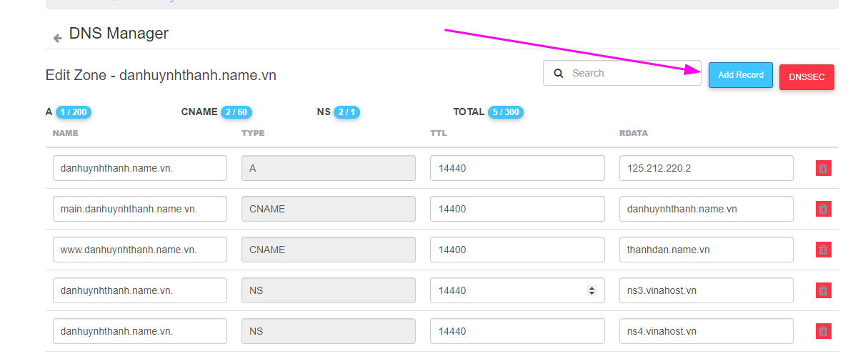
Task: Click the name field of www.danhuynhthanh.name.vn record
Action: (139, 250)
